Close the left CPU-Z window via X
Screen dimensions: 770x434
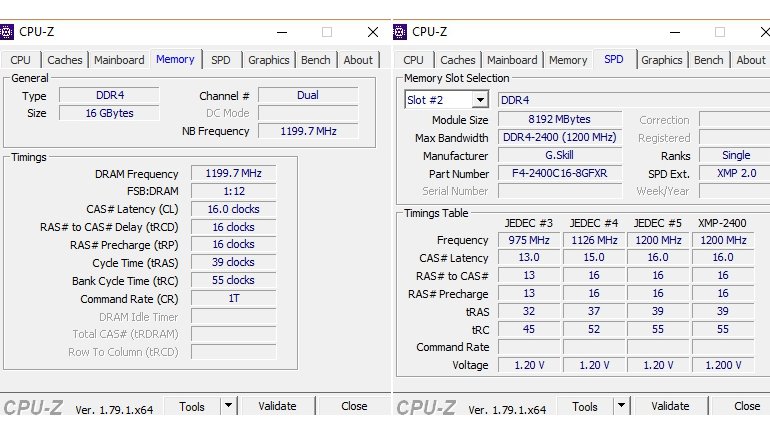pos(373,32)
